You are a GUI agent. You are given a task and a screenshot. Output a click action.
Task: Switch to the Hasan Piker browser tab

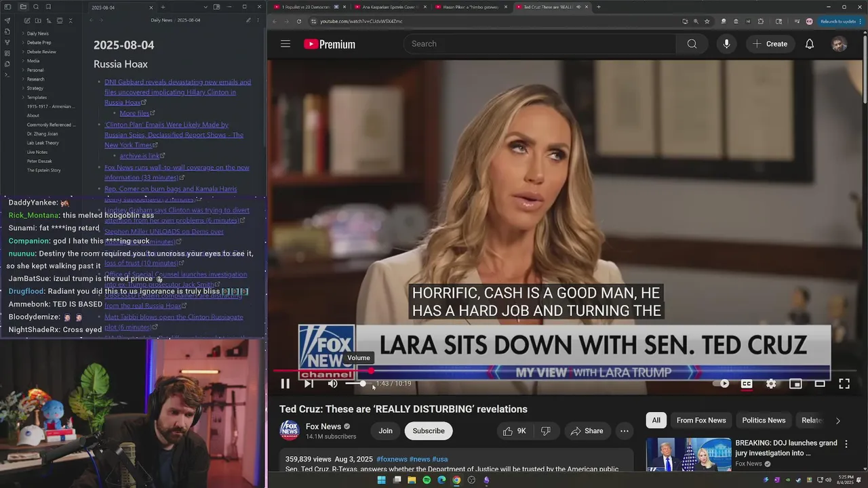click(471, 7)
